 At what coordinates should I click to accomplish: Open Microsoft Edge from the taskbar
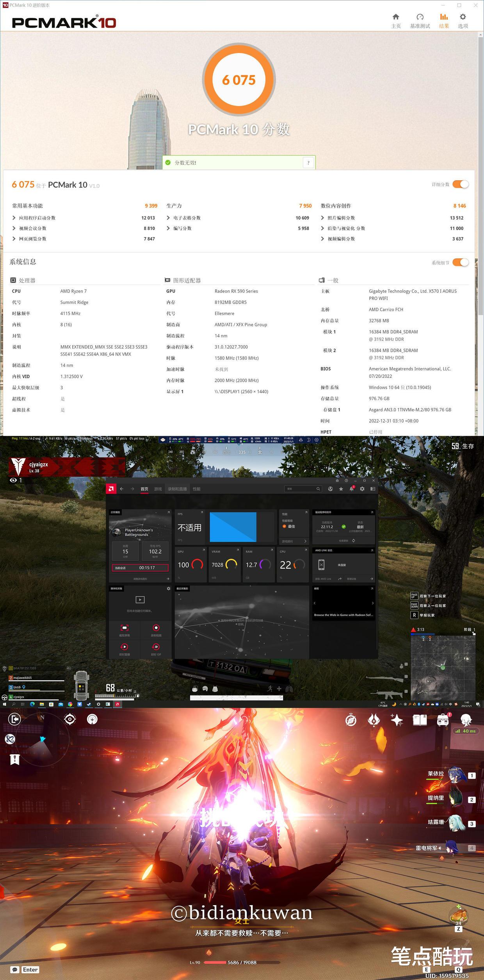[x=32, y=704]
